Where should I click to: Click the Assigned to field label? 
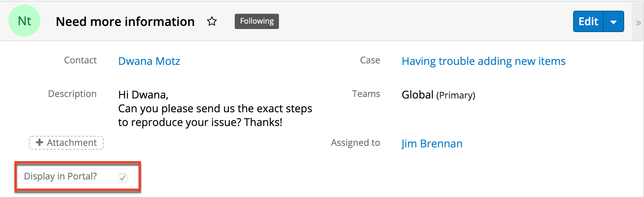click(355, 143)
